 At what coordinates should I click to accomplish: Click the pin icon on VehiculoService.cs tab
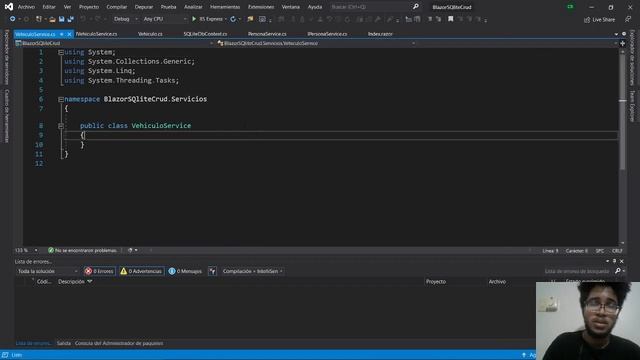[62, 34]
